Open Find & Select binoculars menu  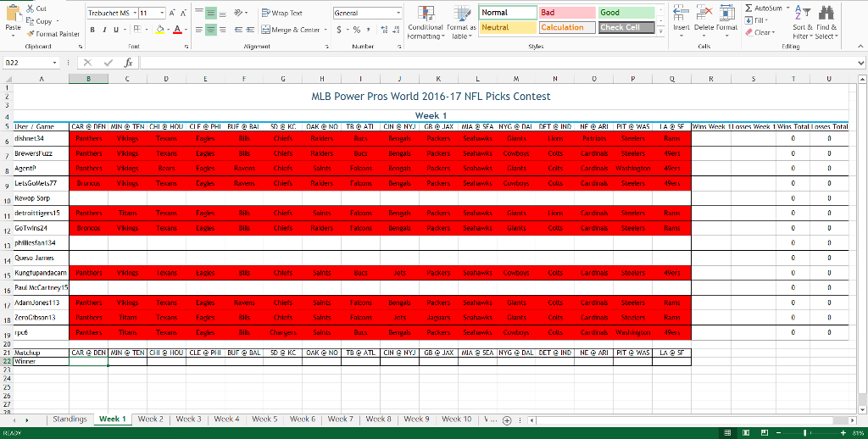click(826, 22)
